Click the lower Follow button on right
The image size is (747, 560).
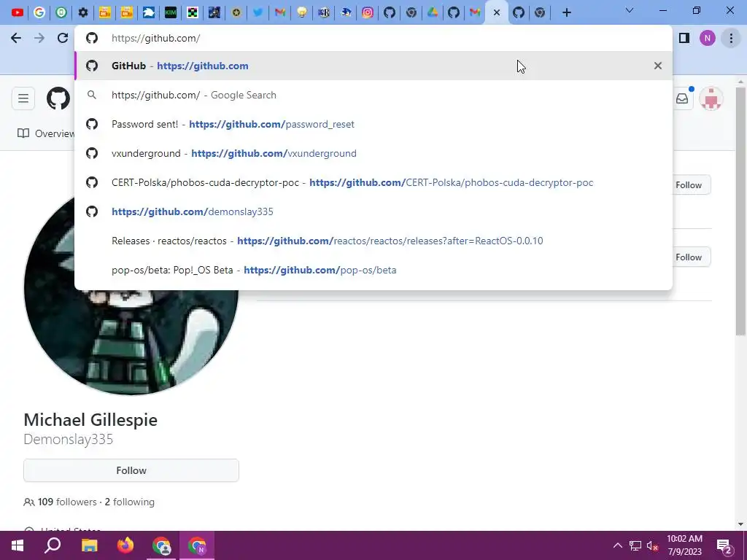(x=692, y=257)
